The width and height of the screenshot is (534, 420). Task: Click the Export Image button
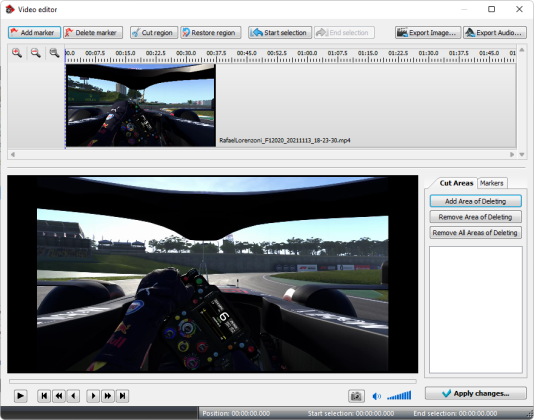click(x=428, y=33)
